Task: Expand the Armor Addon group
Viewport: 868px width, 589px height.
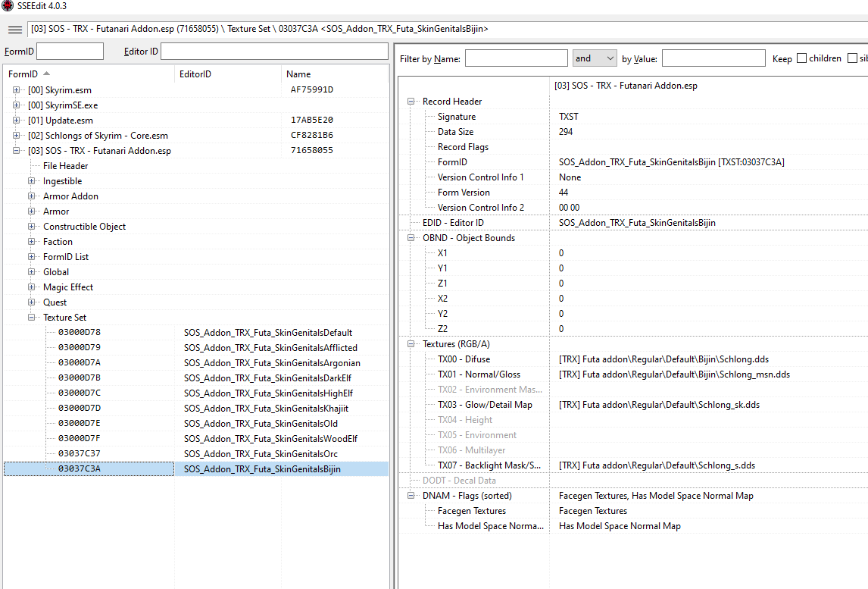Action: pos(32,196)
